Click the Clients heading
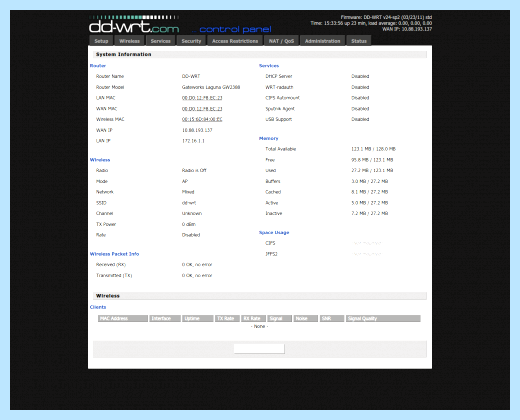 [x=98, y=307]
